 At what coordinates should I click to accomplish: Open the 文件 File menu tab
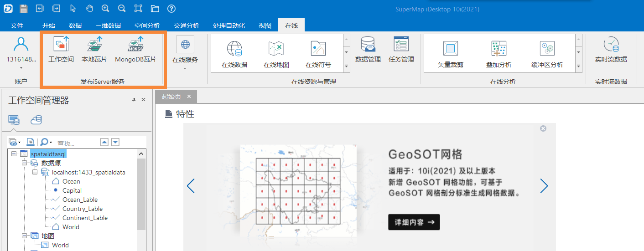pos(17,26)
